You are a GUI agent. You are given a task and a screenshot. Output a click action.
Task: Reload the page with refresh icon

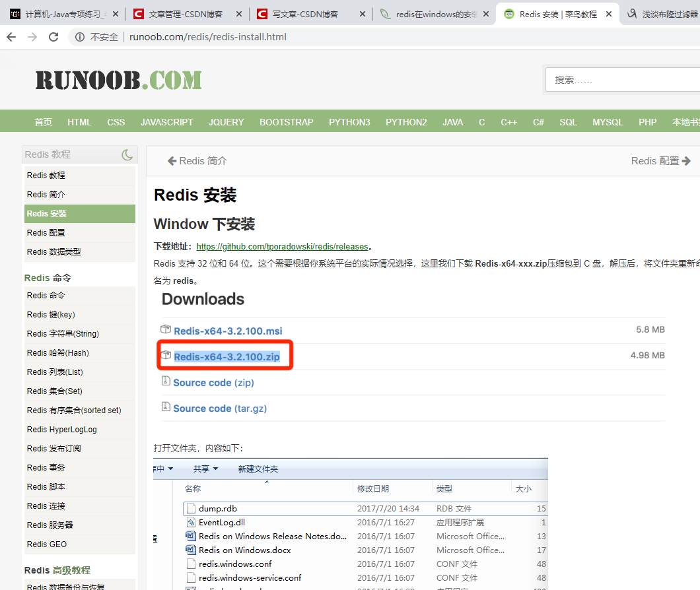pyautogui.click(x=53, y=37)
